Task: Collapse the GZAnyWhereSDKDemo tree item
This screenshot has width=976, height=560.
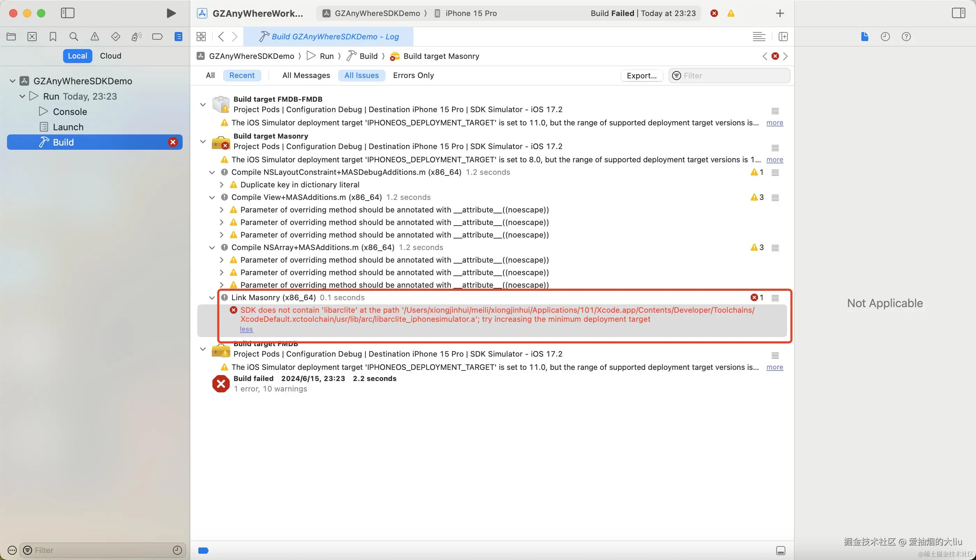Action: coord(12,81)
